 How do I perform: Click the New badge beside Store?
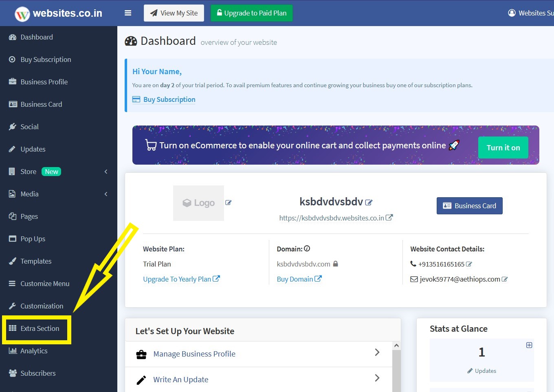[51, 172]
